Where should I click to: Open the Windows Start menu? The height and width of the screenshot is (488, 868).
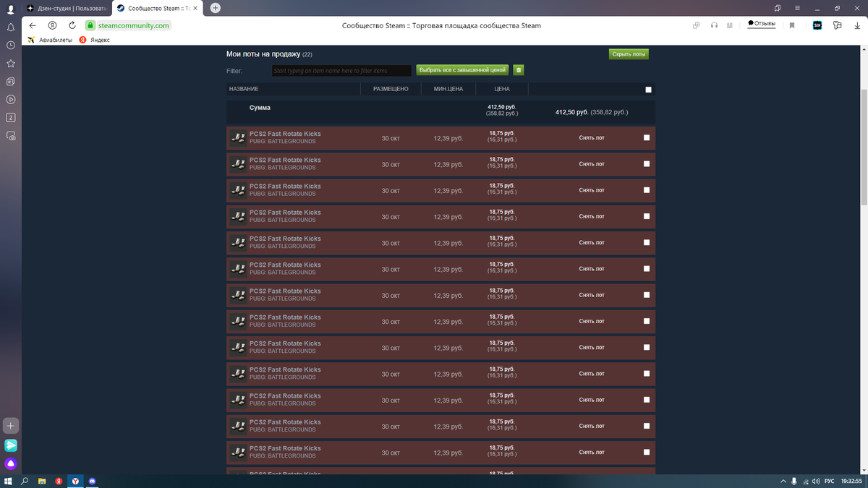pyautogui.click(x=8, y=481)
